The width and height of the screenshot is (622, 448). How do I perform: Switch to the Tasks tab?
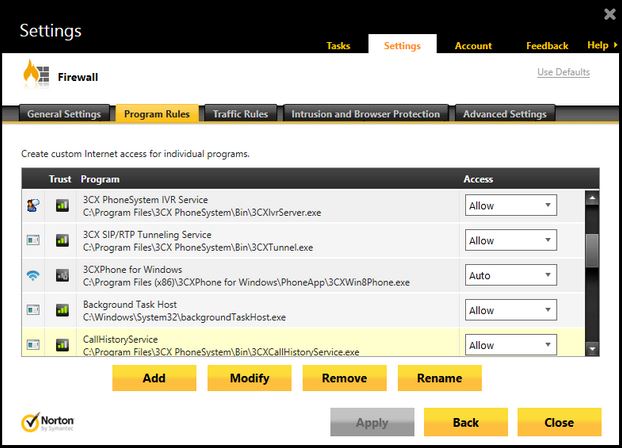tap(338, 46)
